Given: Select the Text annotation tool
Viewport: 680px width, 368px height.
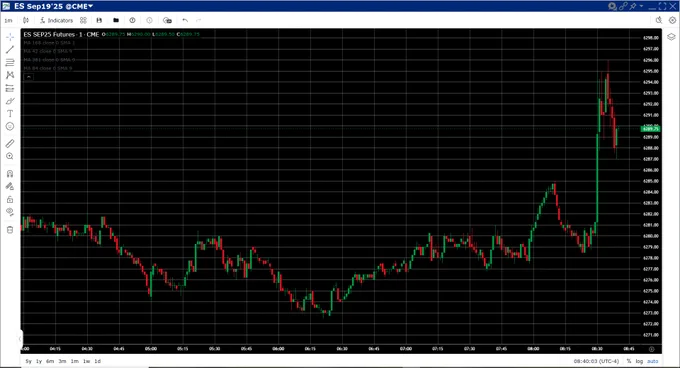Looking at the screenshot, I should tap(10, 114).
